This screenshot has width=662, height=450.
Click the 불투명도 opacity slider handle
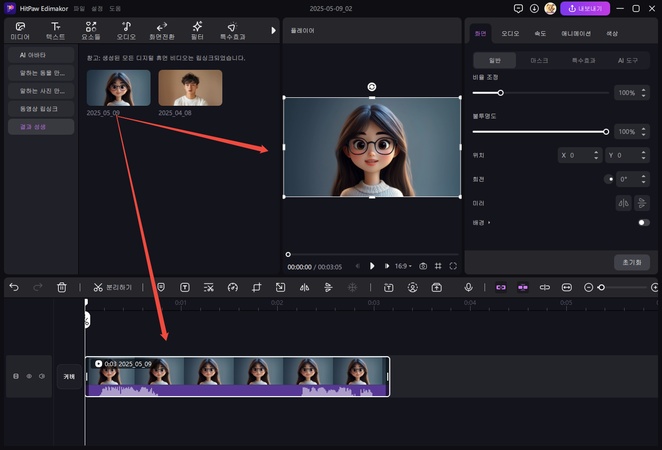(x=606, y=131)
